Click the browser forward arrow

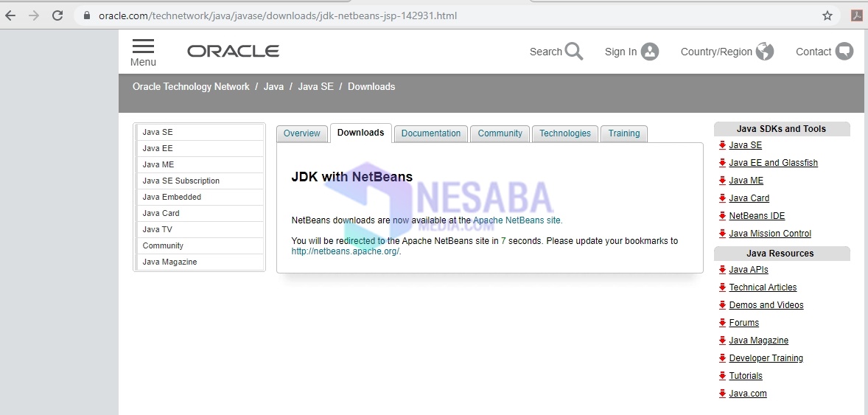(x=34, y=15)
